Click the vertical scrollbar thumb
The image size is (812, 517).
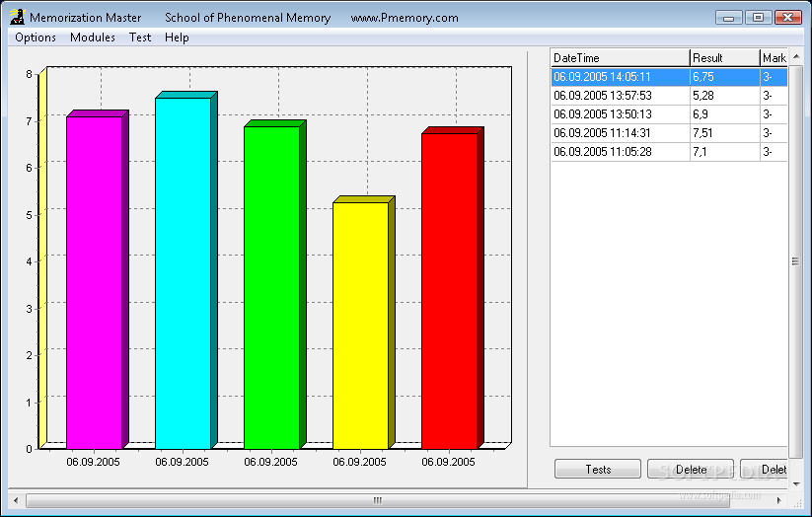796,261
